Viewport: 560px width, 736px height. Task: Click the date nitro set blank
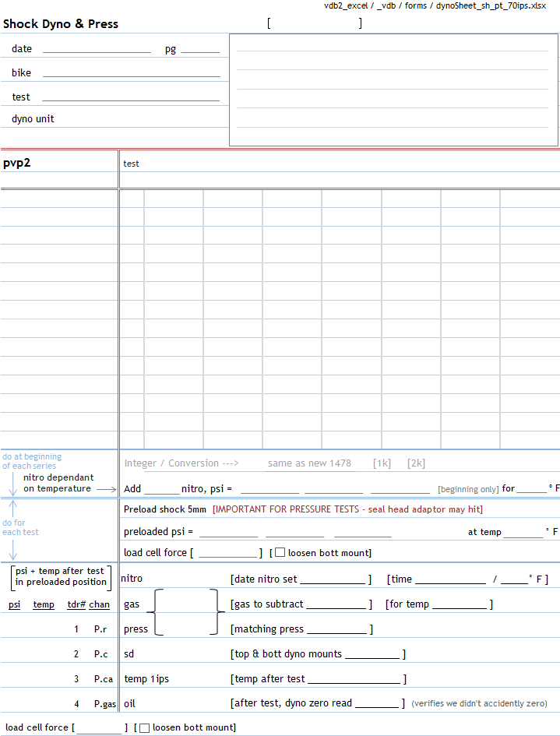[x=333, y=579]
